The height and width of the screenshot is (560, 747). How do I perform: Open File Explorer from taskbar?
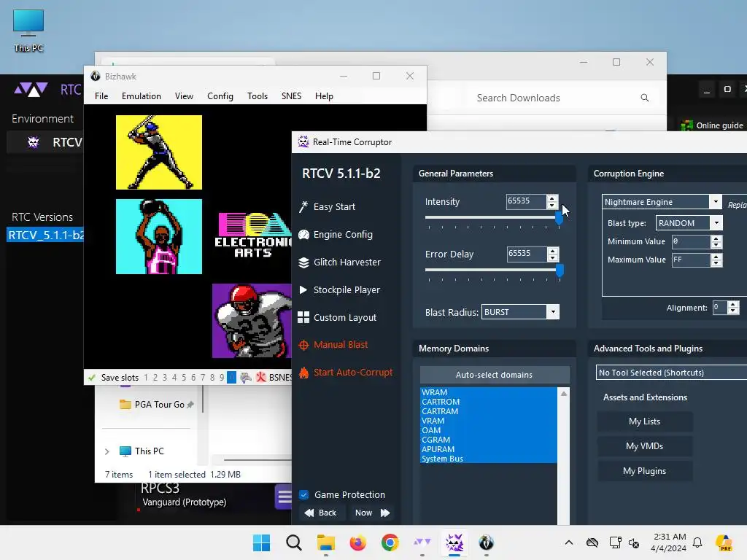pos(326,542)
